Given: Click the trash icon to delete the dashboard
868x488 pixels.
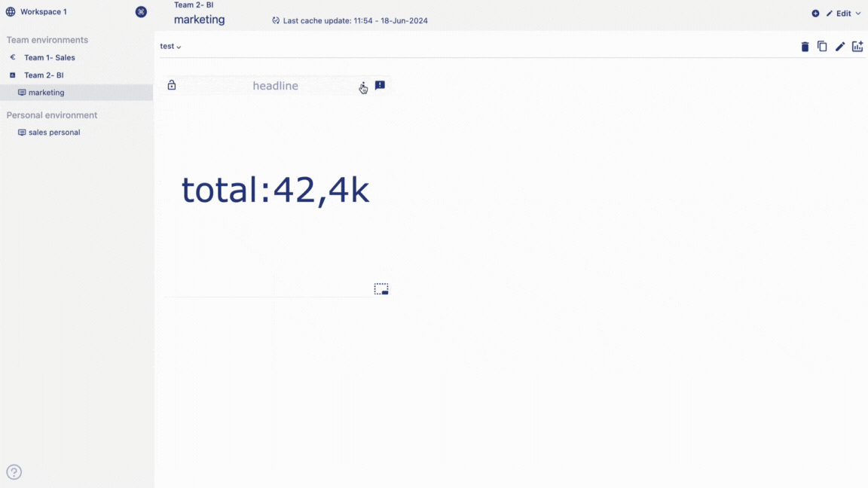Looking at the screenshot, I should 805,47.
